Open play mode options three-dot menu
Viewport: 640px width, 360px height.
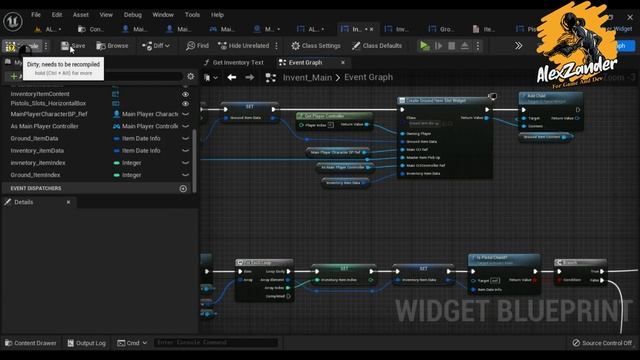(478, 46)
